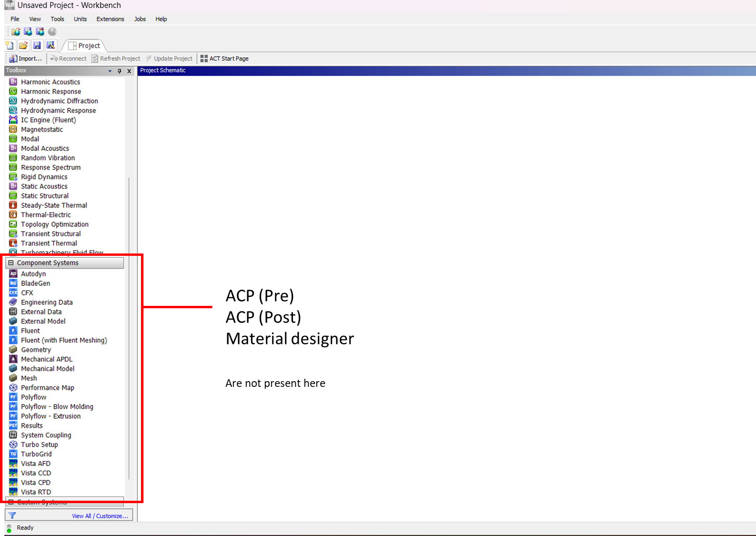Select Performance Map component system
Image resolution: width=756 pixels, height=536 pixels.
[x=48, y=388]
